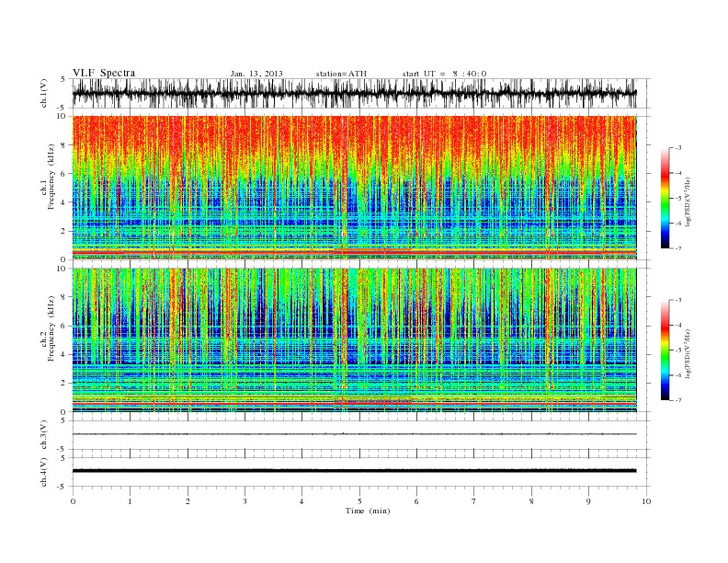This screenshot has height=563, width=728.
Task: Click the "2" kHz tick on ch.2 spectrogram
Action: 63,384
